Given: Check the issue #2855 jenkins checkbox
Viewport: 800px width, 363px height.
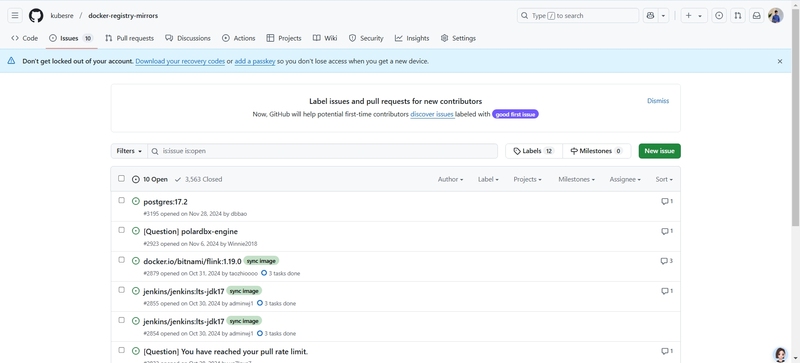Looking at the screenshot, I should pos(121,290).
